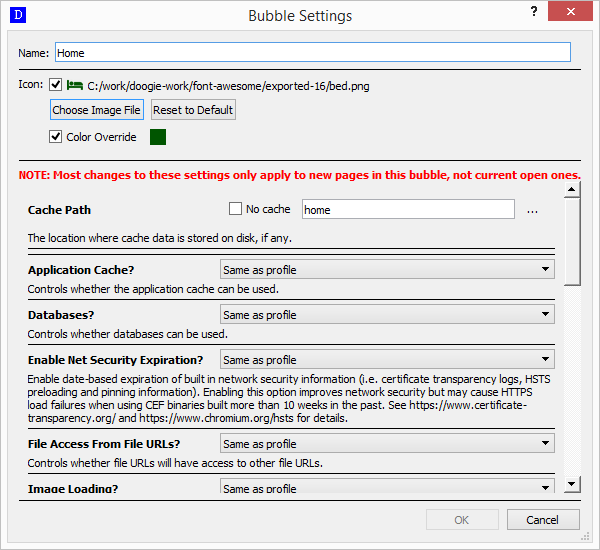The width and height of the screenshot is (600, 550).
Task: Click the settings list scrollbar thumb
Action: click(572, 242)
